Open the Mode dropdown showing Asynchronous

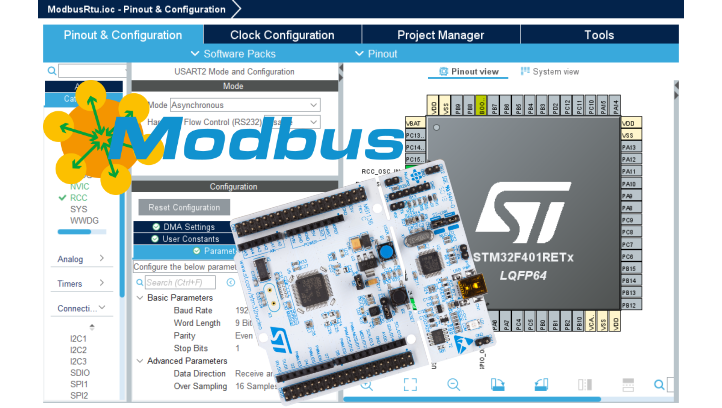[245, 105]
